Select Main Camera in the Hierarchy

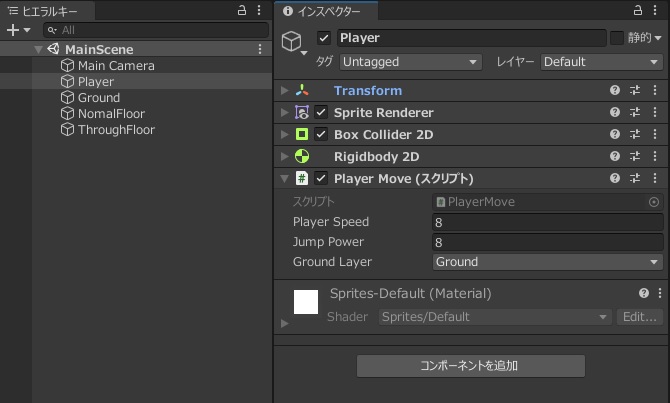[x=116, y=66]
